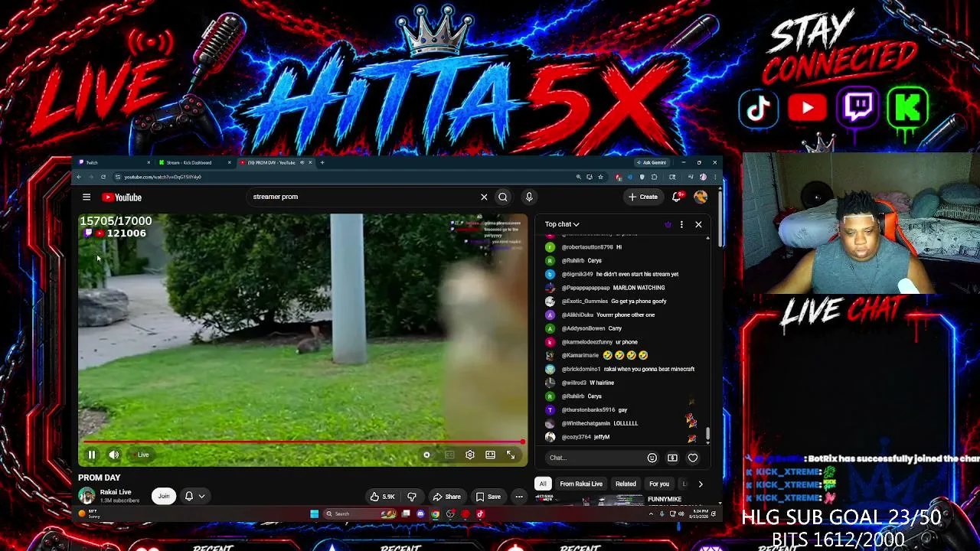Start voice search with the microphone

tap(529, 197)
